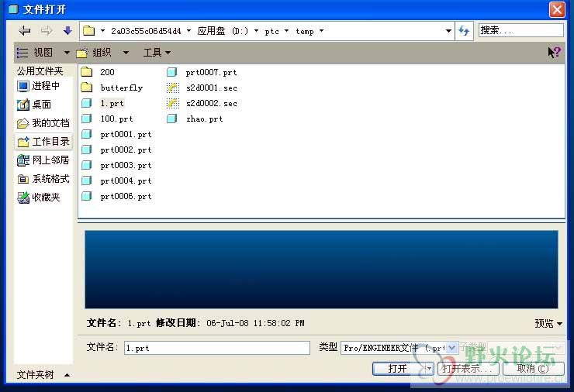
Task: Click the 打开 open button
Action: [x=399, y=369]
